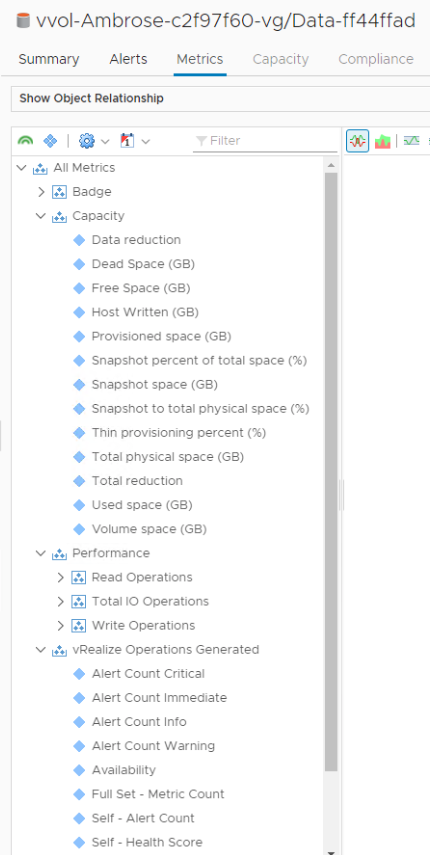
Task: Click the green arch icon in metrics toolbar
Action: click(25, 141)
